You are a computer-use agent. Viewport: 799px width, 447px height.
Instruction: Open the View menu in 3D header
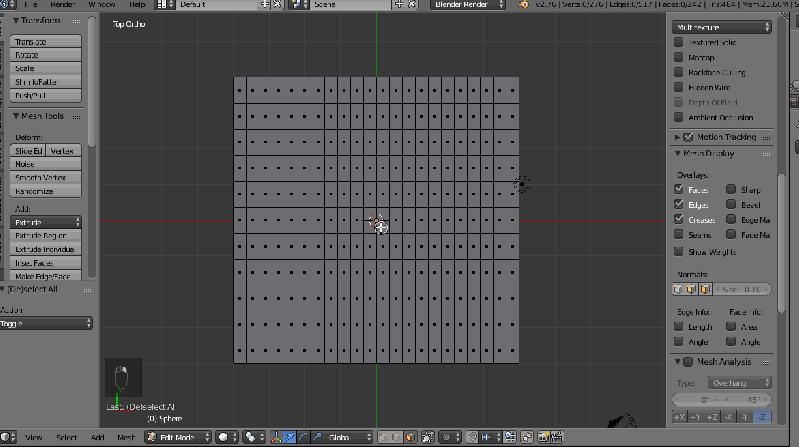click(34, 437)
